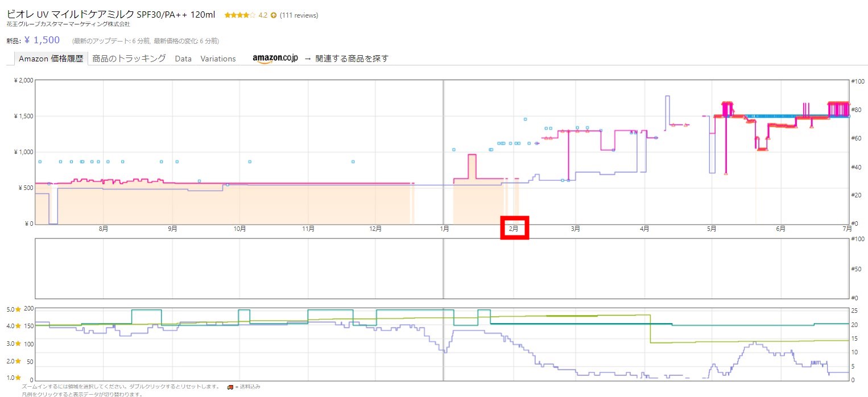The width and height of the screenshot is (868, 397).
Task: Click the 8月 label on time axis
Action: [x=104, y=229]
